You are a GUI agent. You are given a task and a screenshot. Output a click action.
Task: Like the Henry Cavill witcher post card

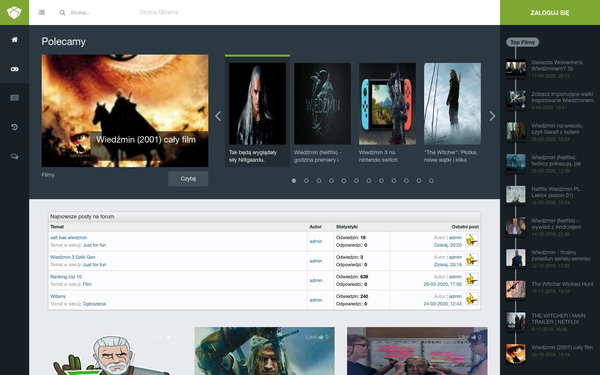317,337
